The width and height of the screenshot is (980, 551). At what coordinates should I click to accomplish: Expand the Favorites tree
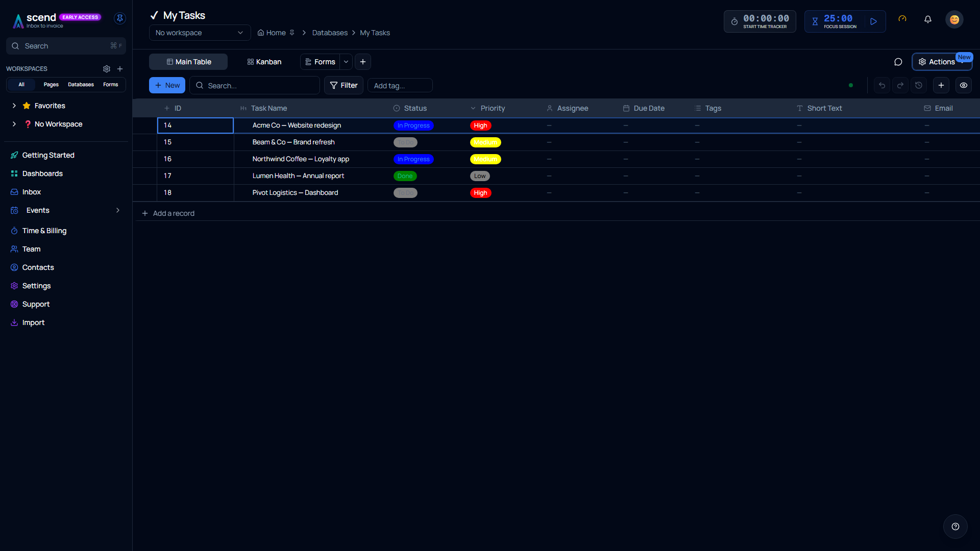tap(14, 106)
